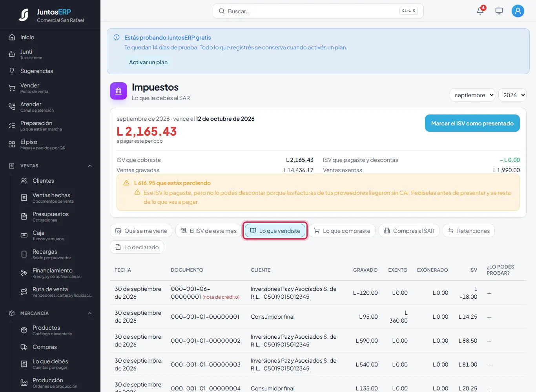
Task: Click the JuntosERP logo icon
Action: click(24, 15)
